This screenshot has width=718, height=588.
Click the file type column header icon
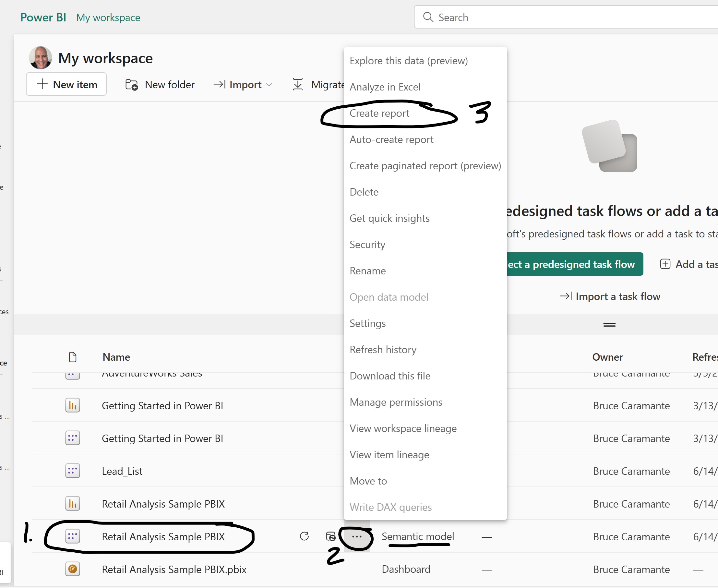click(x=72, y=357)
